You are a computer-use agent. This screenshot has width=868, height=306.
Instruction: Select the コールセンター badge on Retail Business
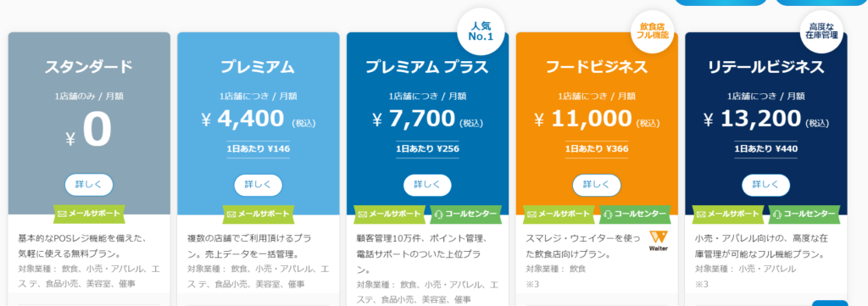click(x=804, y=214)
